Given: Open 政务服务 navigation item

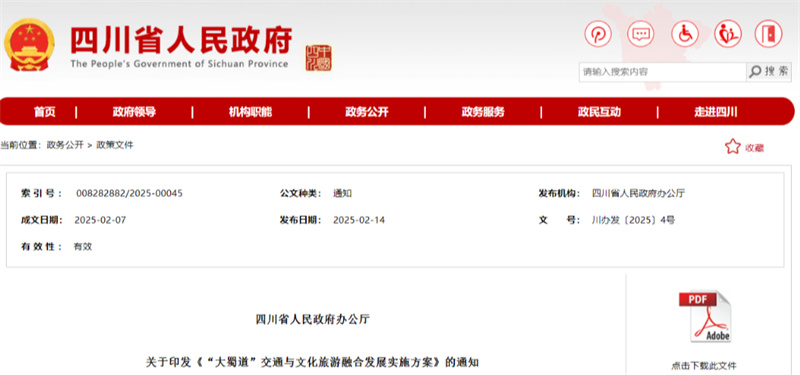Looking at the screenshot, I should coord(483,112).
